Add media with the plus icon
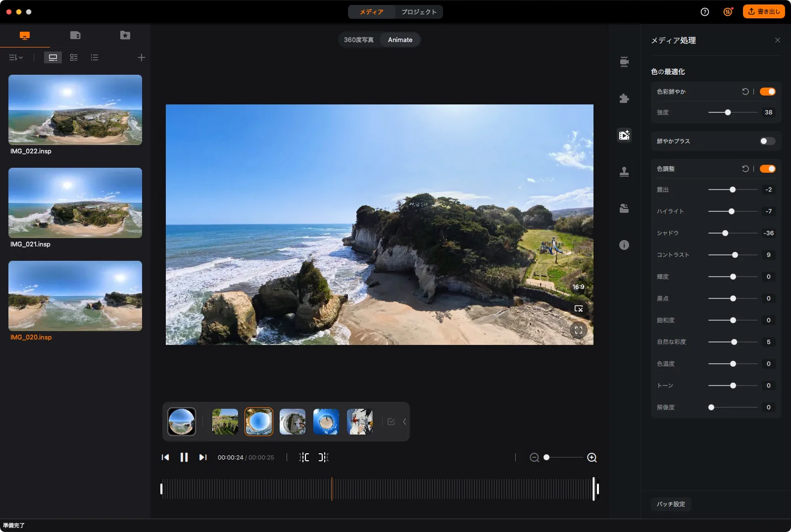Viewport: 791px width, 532px height. coord(142,57)
